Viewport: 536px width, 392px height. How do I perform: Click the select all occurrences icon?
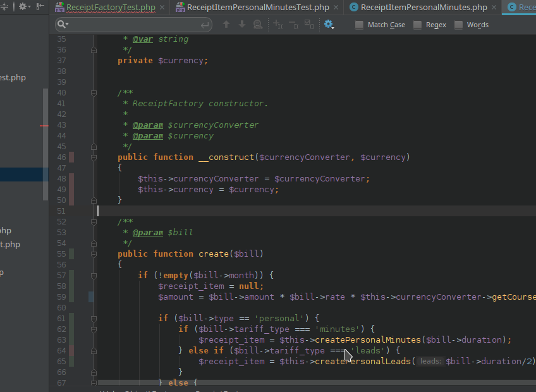click(x=309, y=24)
